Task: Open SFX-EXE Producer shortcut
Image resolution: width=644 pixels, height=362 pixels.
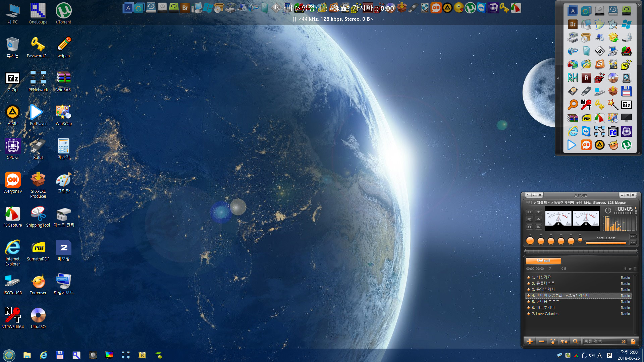Action: [x=38, y=185]
